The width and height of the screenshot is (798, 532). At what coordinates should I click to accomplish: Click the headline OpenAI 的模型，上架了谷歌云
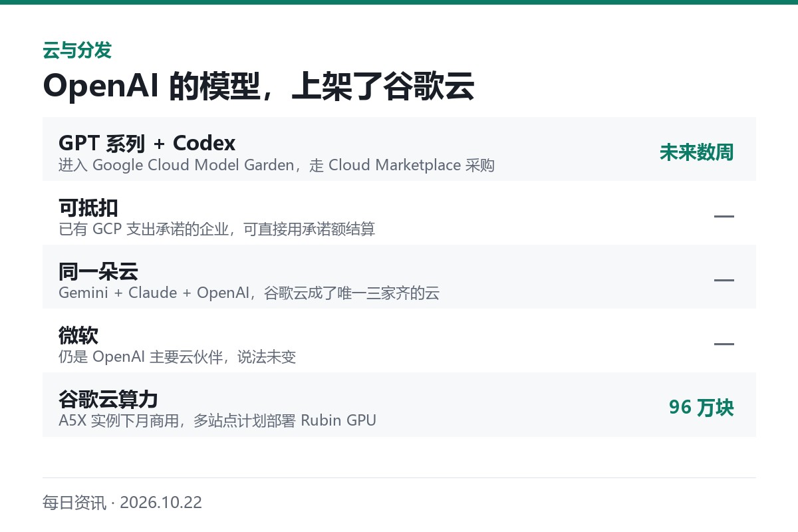tap(258, 85)
